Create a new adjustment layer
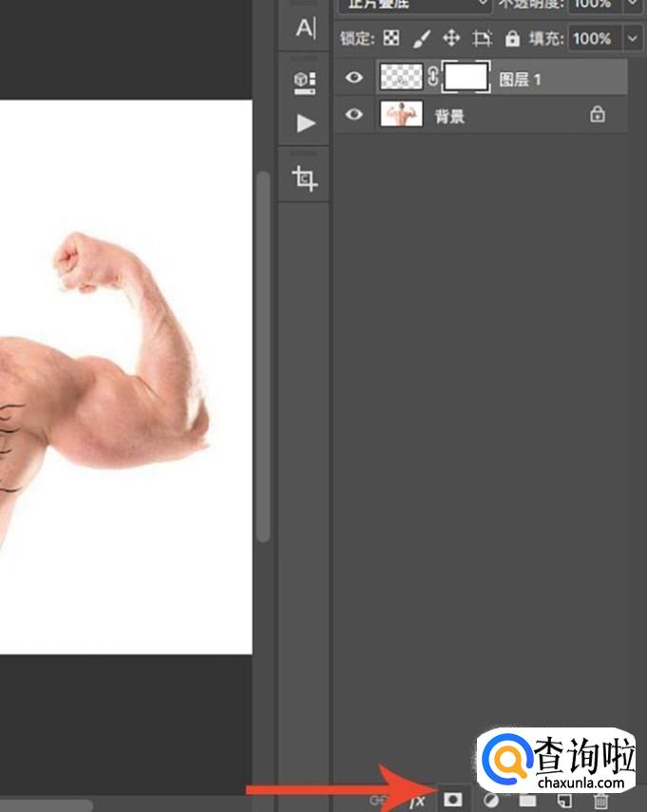Screen dimensions: 647x812 click(x=491, y=802)
